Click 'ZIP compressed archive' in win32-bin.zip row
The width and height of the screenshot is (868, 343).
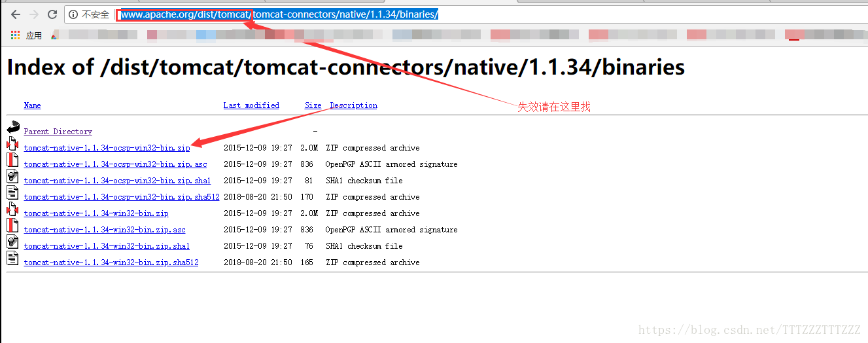tap(373, 213)
